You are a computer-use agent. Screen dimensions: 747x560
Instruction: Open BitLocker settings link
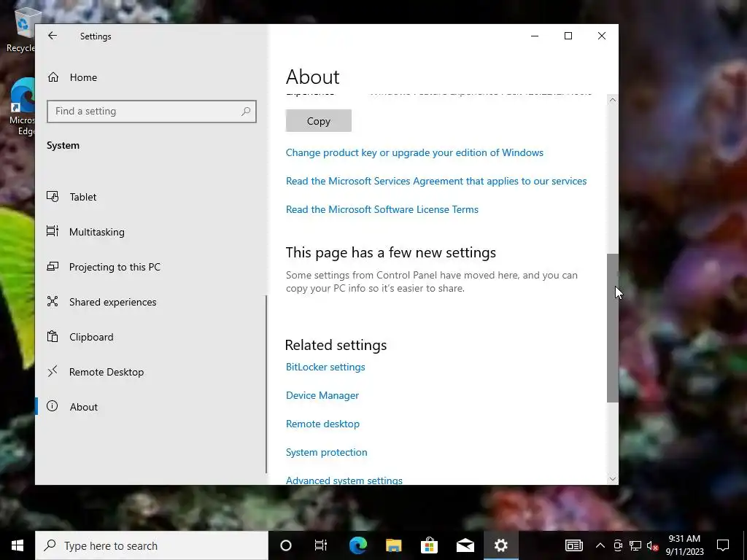pyautogui.click(x=325, y=367)
